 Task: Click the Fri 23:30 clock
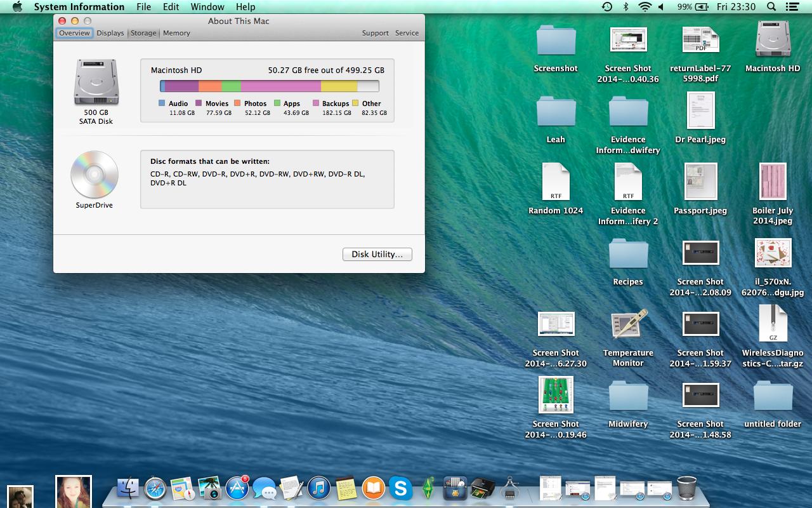click(736, 7)
